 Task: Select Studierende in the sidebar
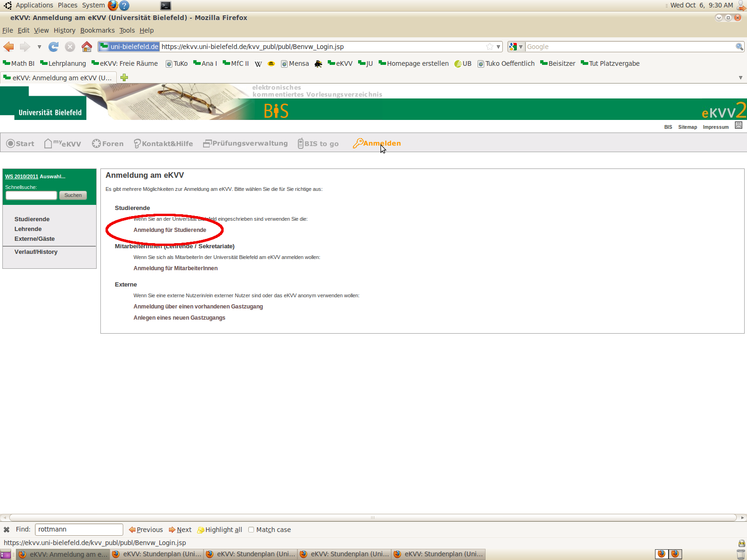pos(32,219)
